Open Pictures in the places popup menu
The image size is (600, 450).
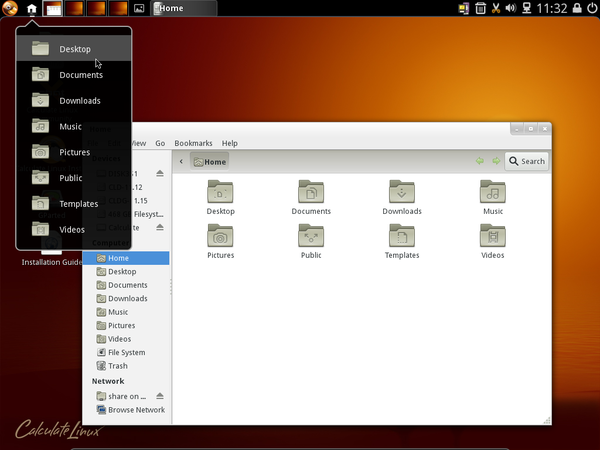(x=73, y=152)
